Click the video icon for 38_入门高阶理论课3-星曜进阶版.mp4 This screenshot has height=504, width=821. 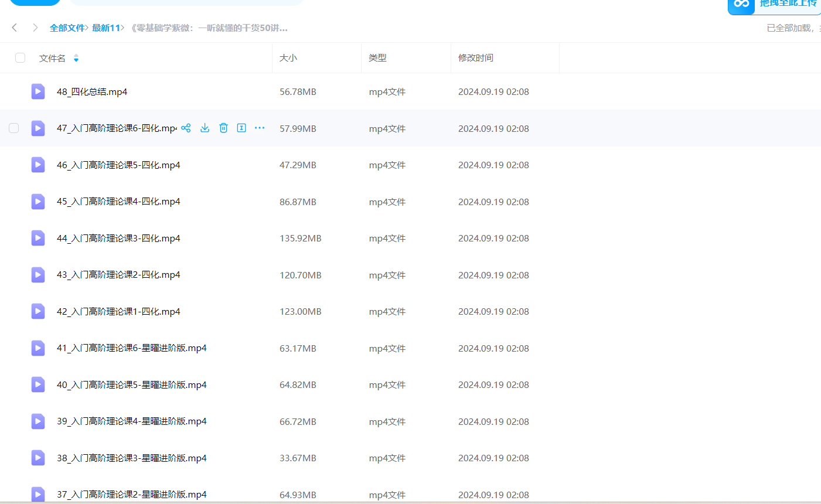pos(38,458)
